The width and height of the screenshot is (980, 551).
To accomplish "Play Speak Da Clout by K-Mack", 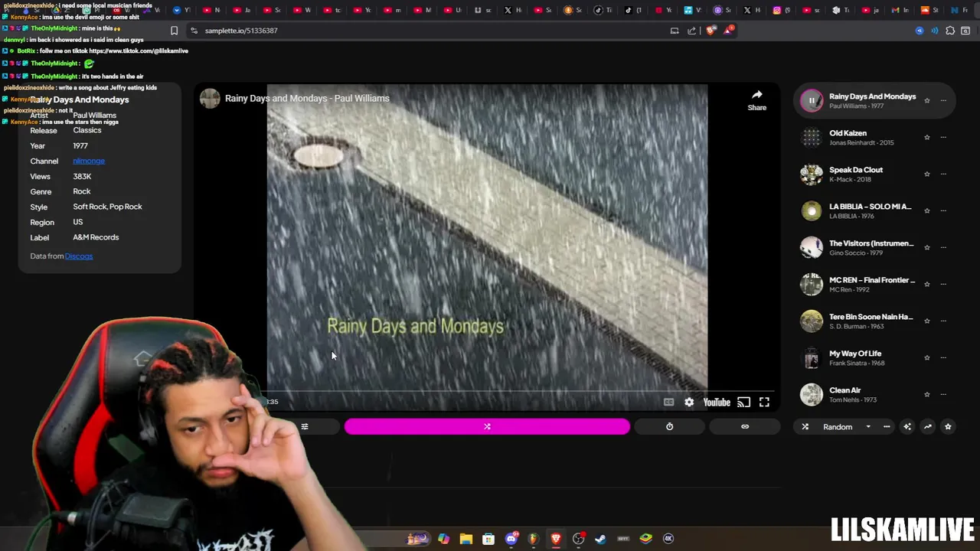I will tap(812, 174).
